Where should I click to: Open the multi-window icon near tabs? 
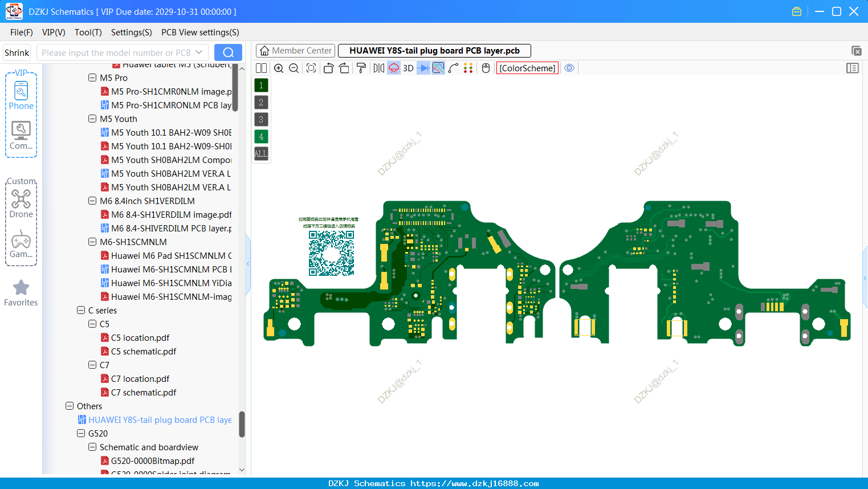pyautogui.click(x=856, y=51)
